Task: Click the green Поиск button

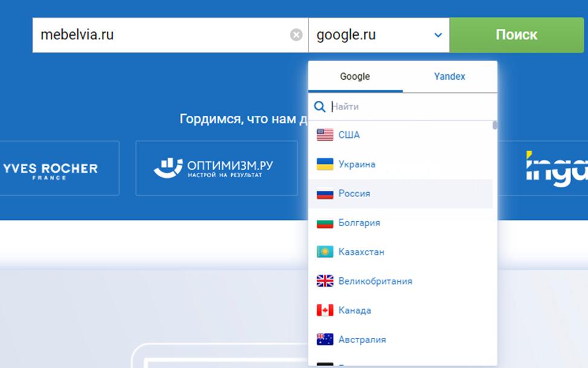Action: tap(516, 35)
